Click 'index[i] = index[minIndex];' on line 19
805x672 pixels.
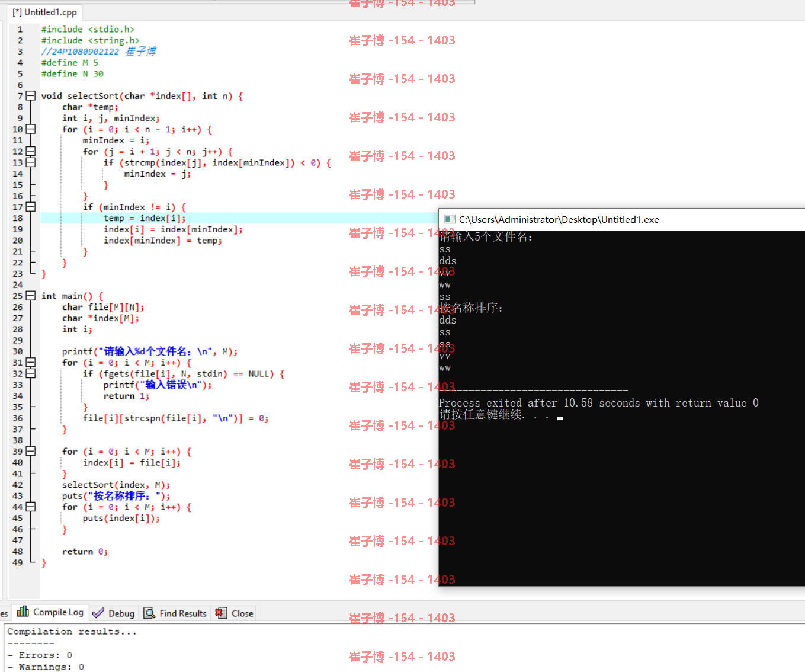tap(173, 229)
